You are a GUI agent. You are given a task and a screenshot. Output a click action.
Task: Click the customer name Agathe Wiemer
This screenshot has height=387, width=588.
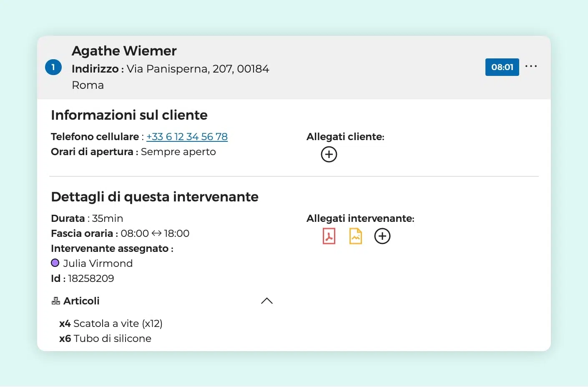click(x=124, y=51)
